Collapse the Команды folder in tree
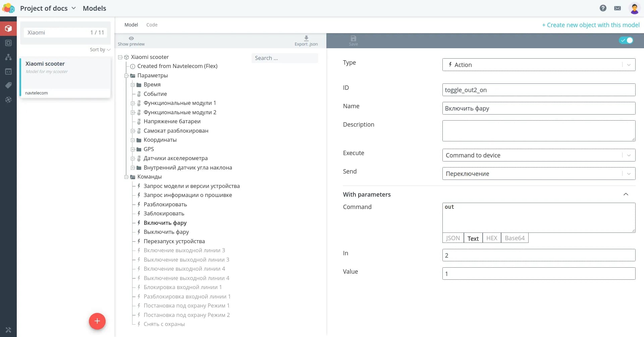This screenshot has height=337, width=644. (x=126, y=177)
